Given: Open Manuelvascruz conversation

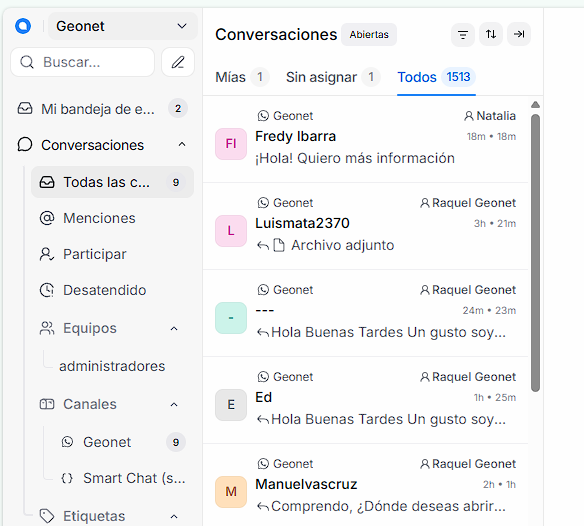Looking at the screenshot, I should pyautogui.click(x=365, y=485).
